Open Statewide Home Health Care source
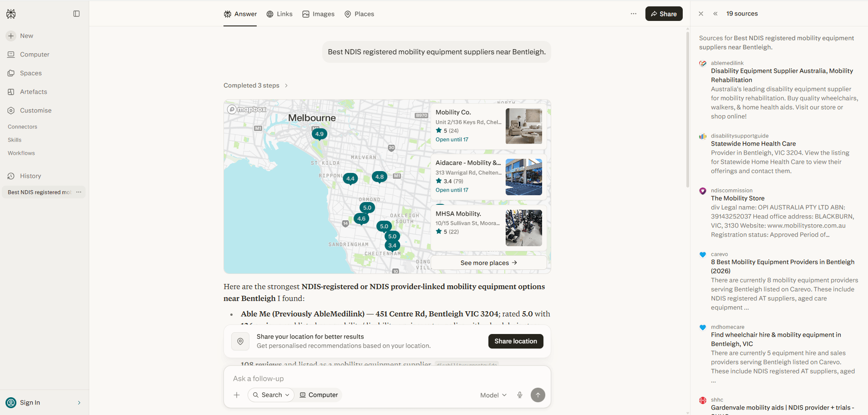Screen dimensions: 868x415 point(753,144)
